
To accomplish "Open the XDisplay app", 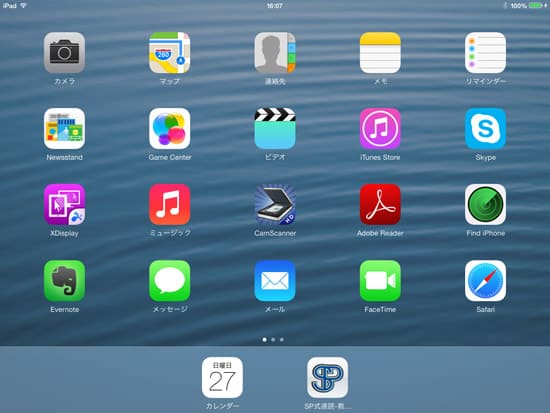I will tap(64, 204).
